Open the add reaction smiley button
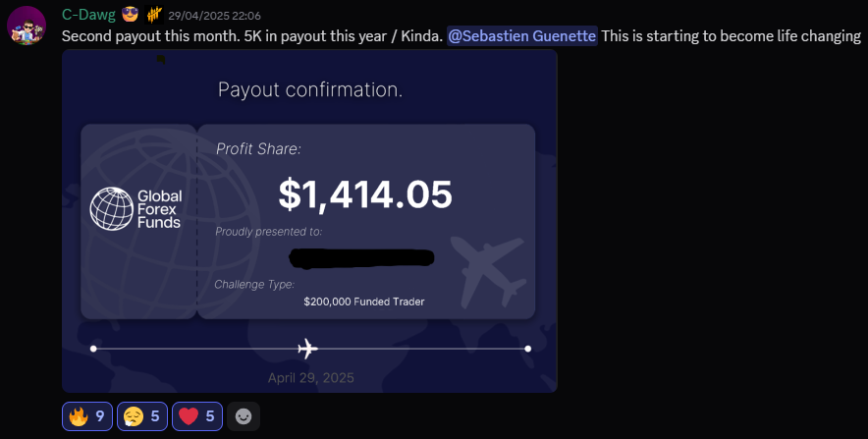 (x=244, y=416)
